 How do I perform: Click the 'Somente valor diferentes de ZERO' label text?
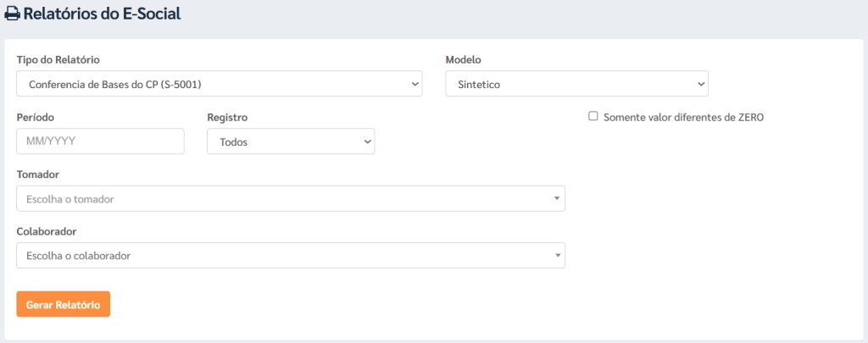click(684, 117)
